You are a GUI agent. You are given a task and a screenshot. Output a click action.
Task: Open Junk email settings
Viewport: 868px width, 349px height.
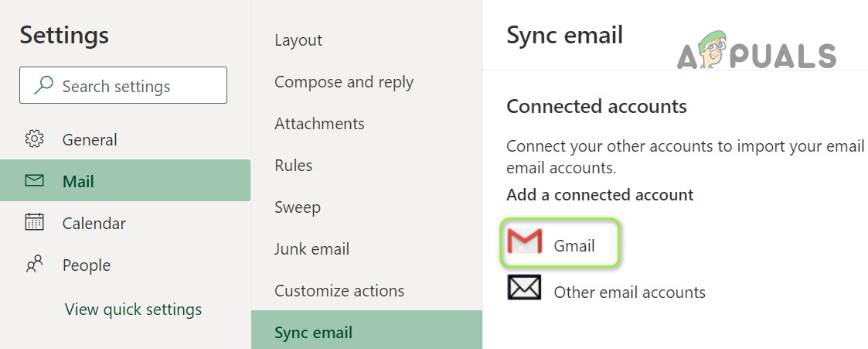coord(312,249)
